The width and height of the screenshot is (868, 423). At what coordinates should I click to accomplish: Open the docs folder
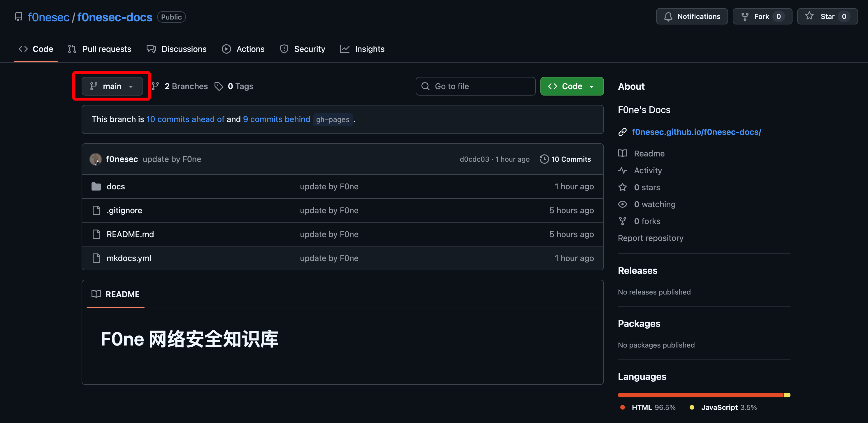tap(116, 186)
